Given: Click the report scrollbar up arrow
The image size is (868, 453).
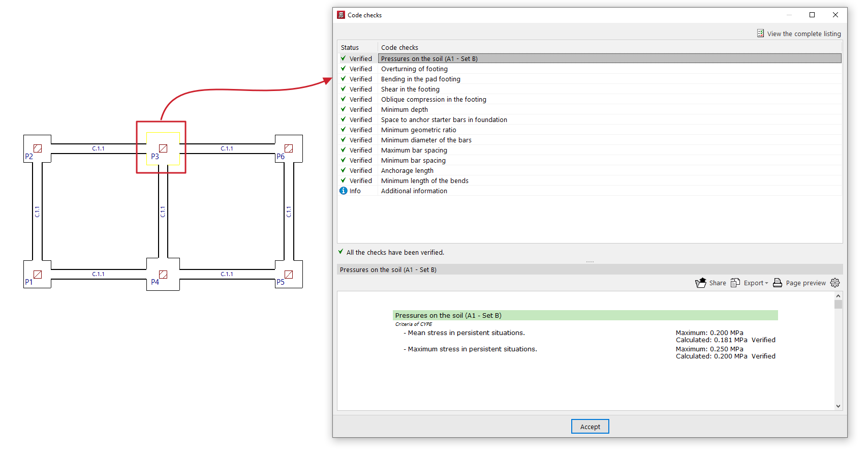Looking at the screenshot, I should (x=838, y=296).
